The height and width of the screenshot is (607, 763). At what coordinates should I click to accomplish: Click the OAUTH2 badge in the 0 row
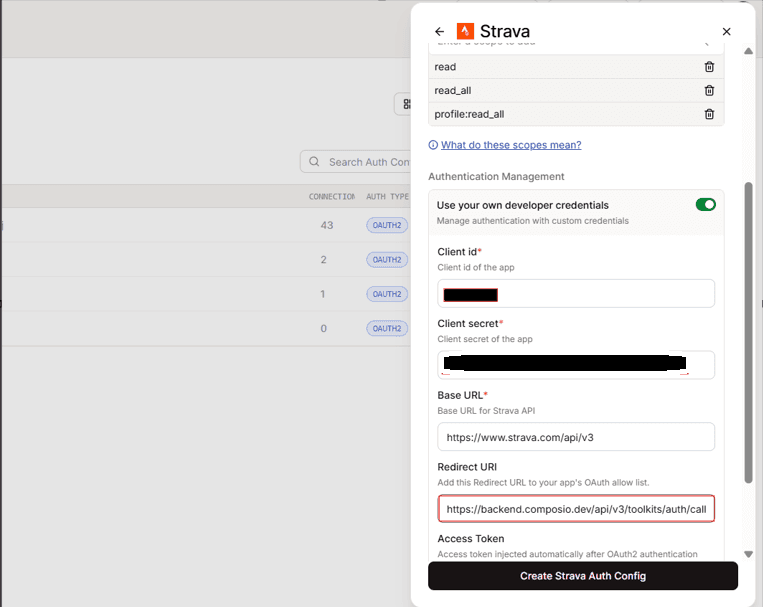coord(387,329)
